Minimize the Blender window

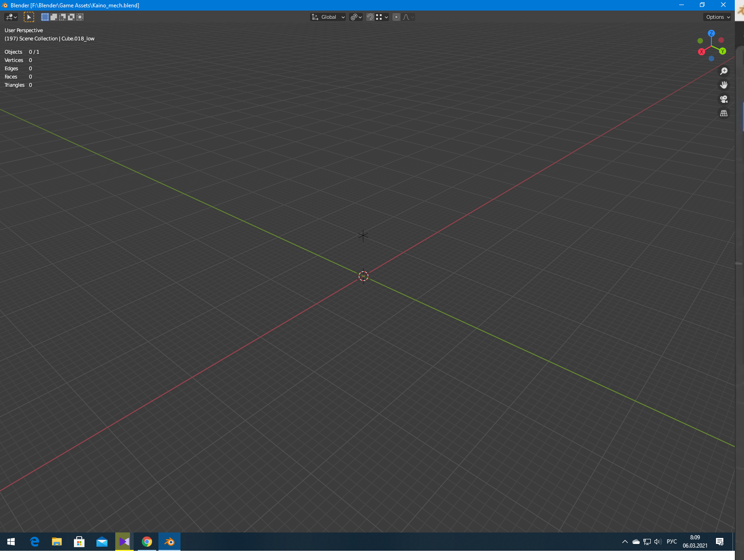[x=682, y=5]
